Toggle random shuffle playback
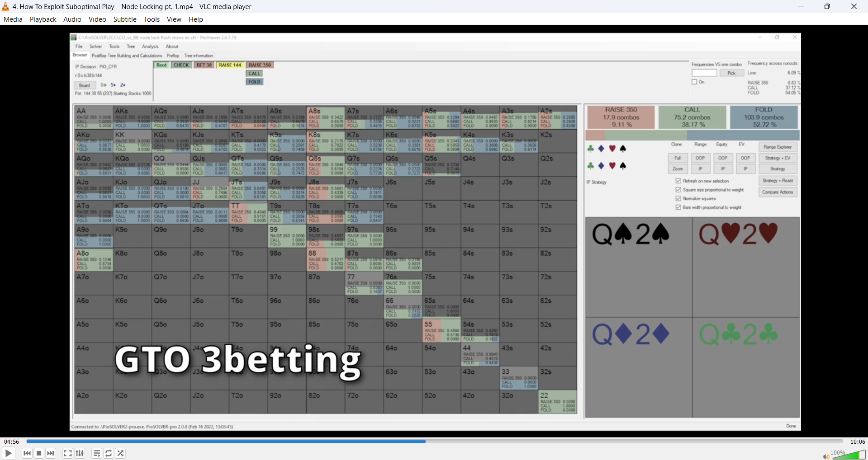Screen dimensions: 868x460 click(121, 453)
